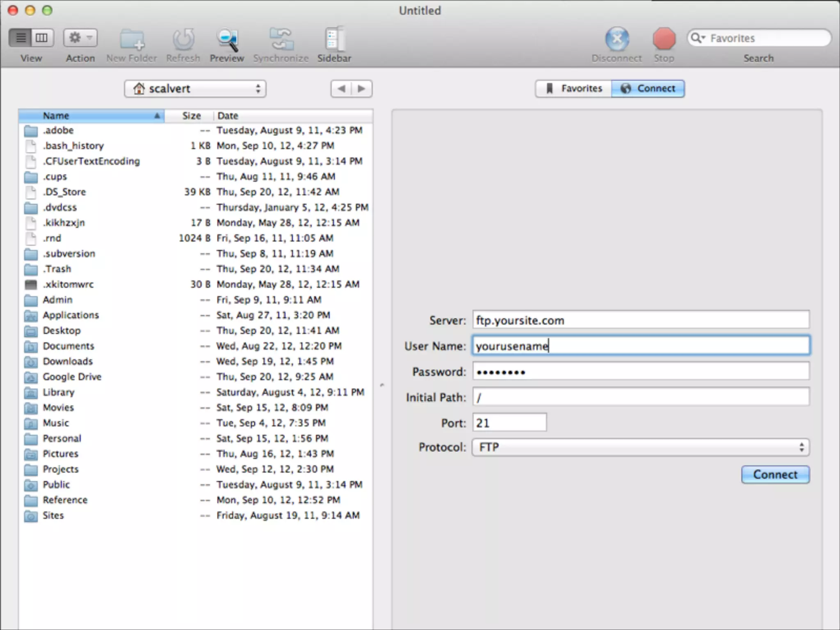The width and height of the screenshot is (840, 630).
Task: Toggle the Sidebar toolbar icon
Action: click(334, 40)
